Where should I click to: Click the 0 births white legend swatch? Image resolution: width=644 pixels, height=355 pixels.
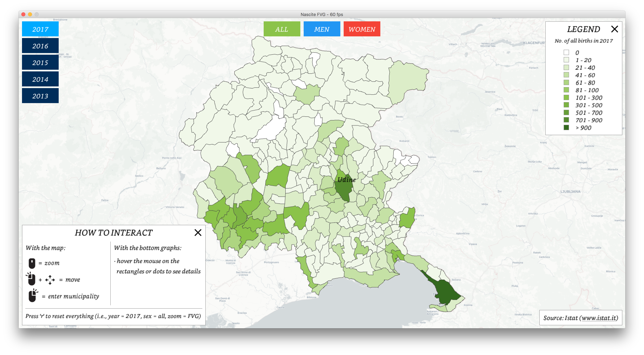tap(566, 53)
